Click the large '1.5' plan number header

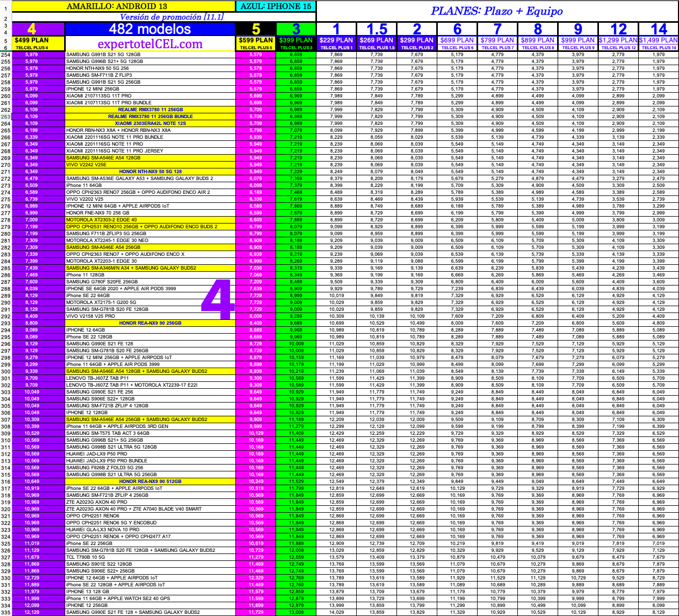click(x=377, y=29)
